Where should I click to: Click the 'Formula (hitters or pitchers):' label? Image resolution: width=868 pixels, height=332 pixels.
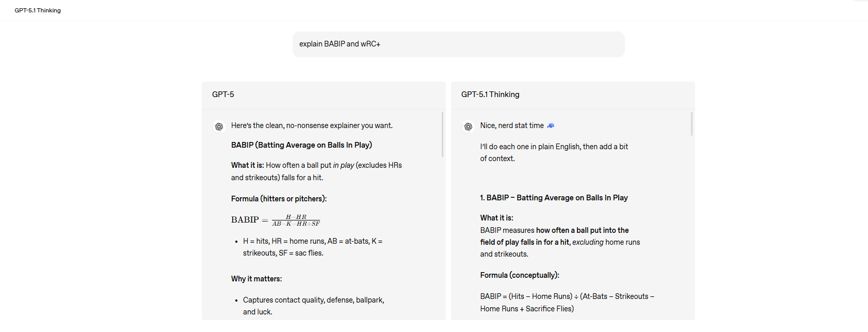(x=279, y=199)
